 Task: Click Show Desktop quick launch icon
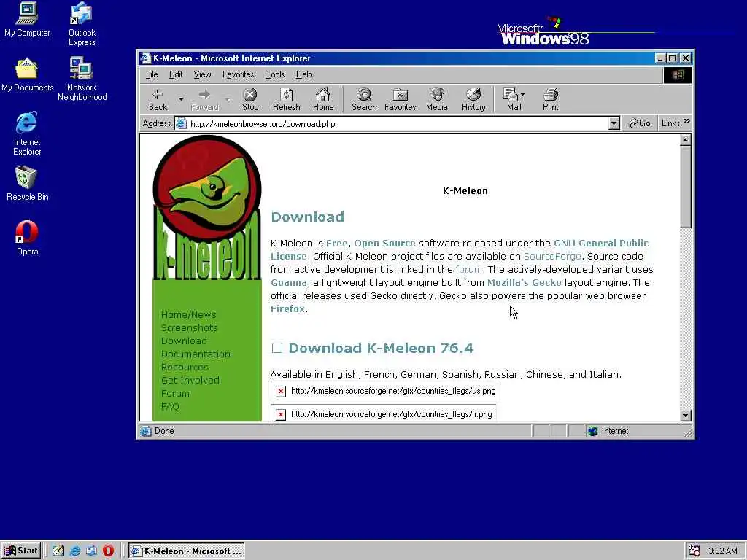[x=58, y=551]
